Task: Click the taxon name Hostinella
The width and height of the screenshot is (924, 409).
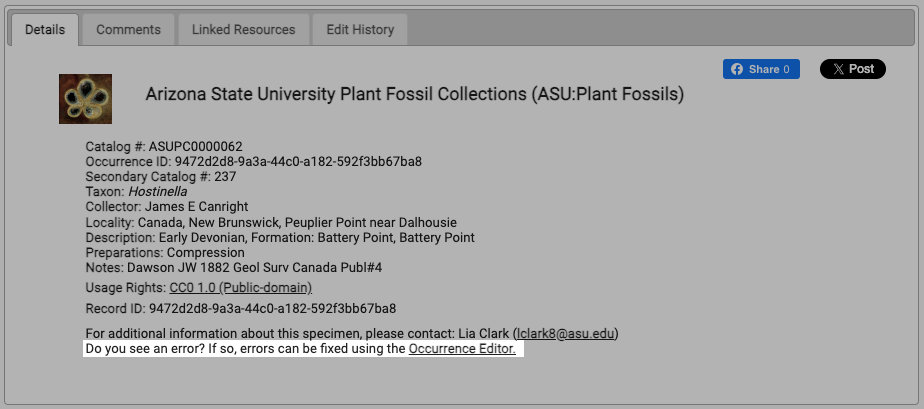Action: 158,192
